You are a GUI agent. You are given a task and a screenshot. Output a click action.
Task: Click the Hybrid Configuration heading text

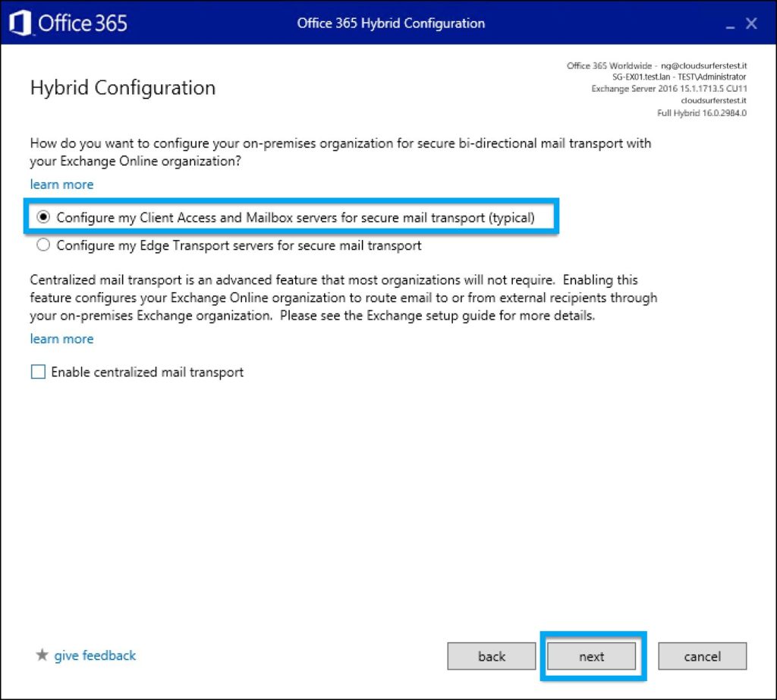click(x=123, y=88)
